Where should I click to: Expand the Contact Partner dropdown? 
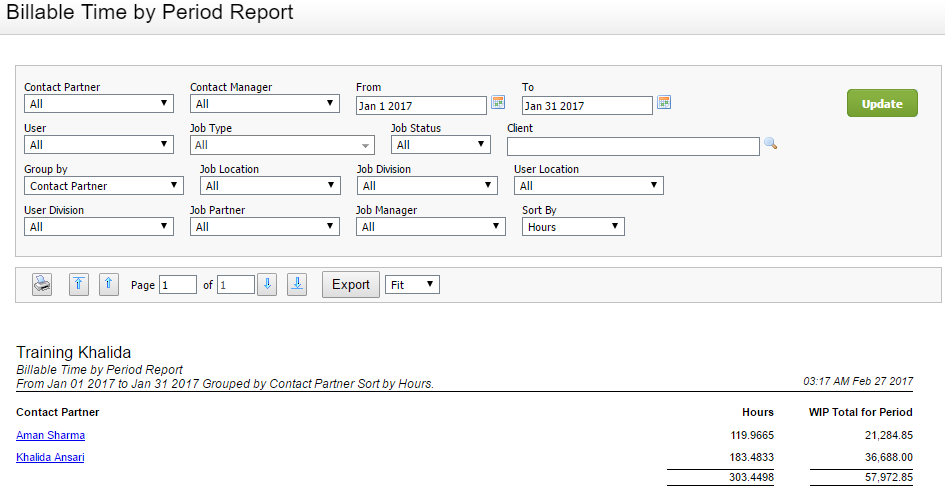pos(99,104)
